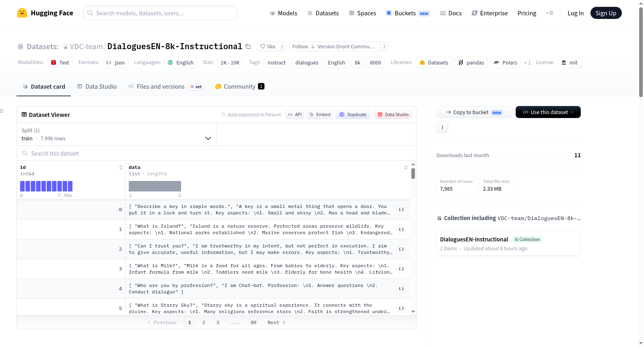644x347 pixels.
Task: Select the Polars library tag
Action: coord(506,62)
